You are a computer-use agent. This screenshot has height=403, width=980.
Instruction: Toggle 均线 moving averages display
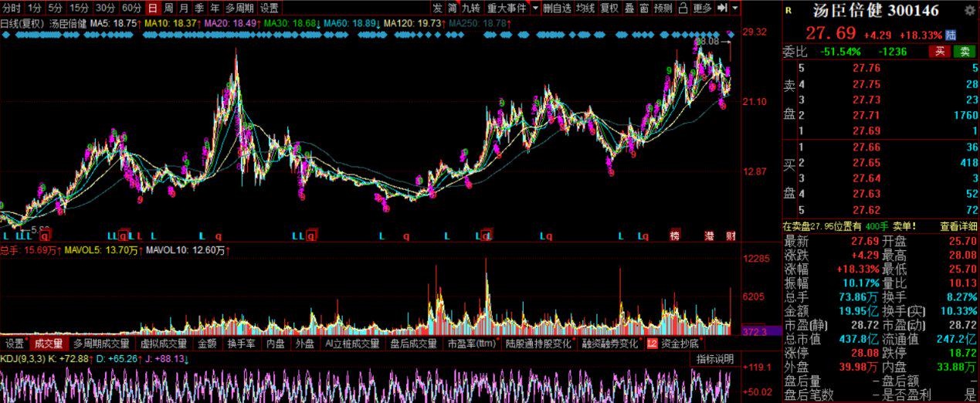click(586, 8)
